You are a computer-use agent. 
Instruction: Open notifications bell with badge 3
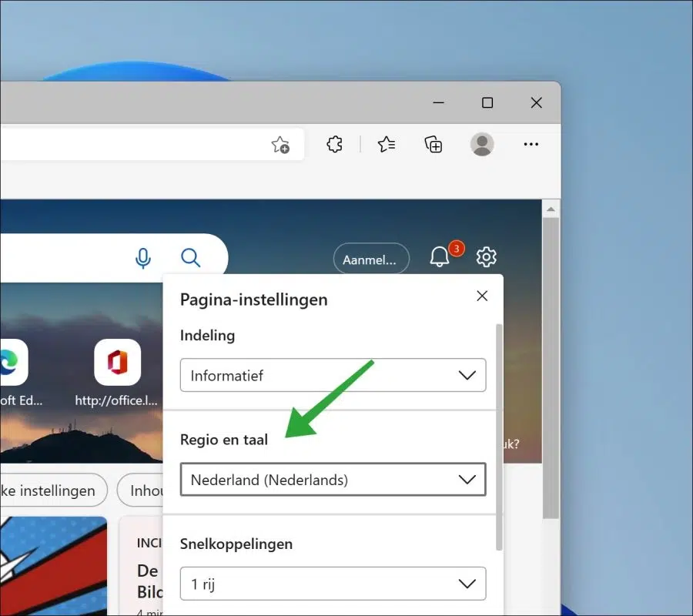point(440,256)
